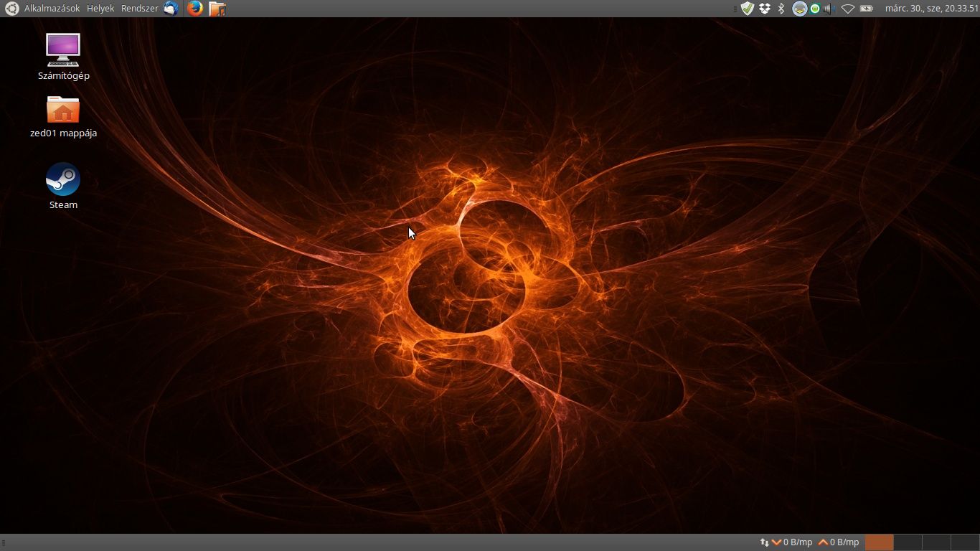Switch to the second workspace
The width and height of the screenshot is (980, 551).
pos(908,542)
